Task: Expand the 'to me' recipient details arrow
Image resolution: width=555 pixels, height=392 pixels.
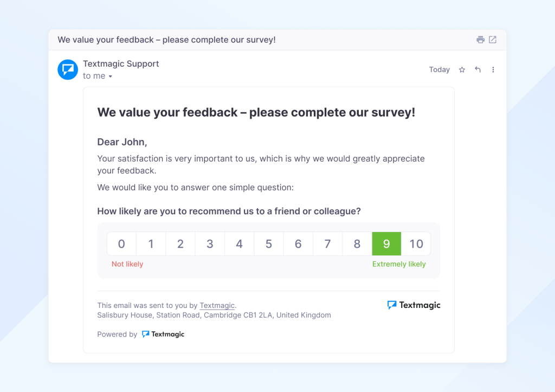Action: pyautogui.click(x=111, y=76)
